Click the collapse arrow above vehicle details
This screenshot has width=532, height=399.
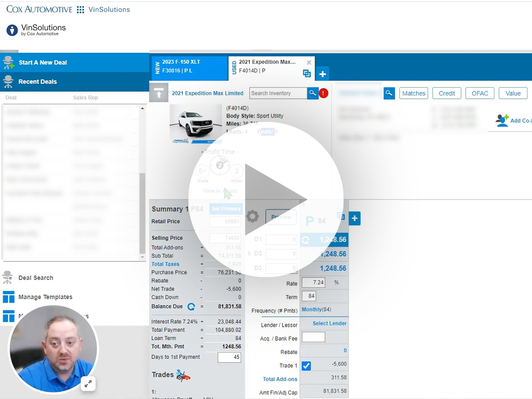click(159, 93)
